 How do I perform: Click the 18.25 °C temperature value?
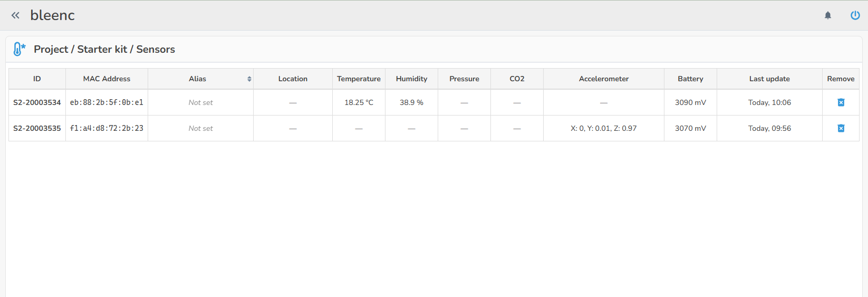359,102
